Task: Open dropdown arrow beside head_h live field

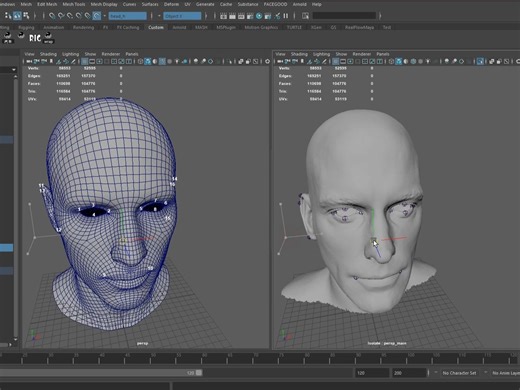Action: 105,16
